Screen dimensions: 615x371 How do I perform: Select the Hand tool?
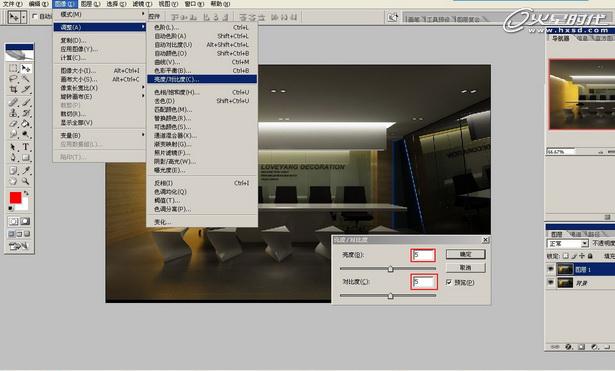13,181
